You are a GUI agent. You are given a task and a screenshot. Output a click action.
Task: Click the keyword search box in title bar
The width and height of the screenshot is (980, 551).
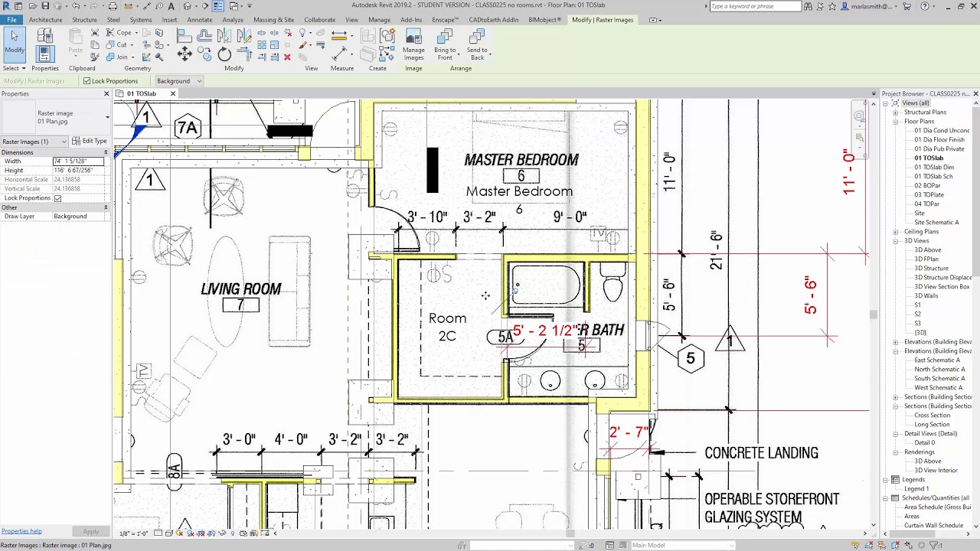pos(755,6)
